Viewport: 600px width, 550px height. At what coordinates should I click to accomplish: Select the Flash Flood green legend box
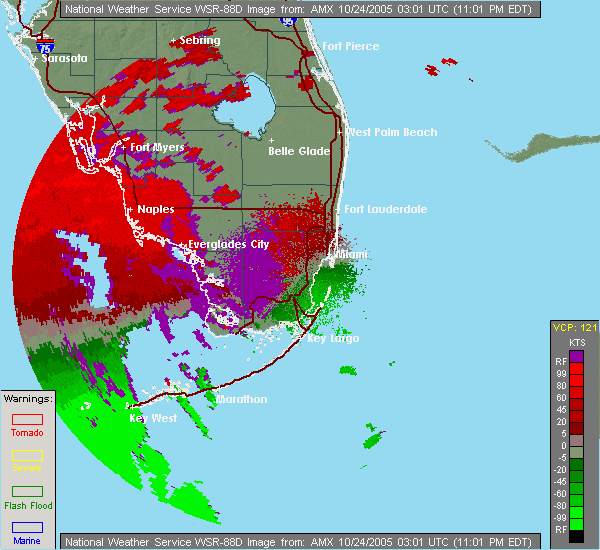click(x=27, y=491)
